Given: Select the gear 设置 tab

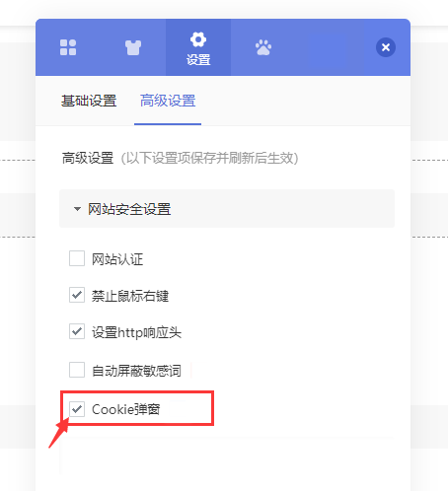Looking at the screenshot, I should click(198, 47).
